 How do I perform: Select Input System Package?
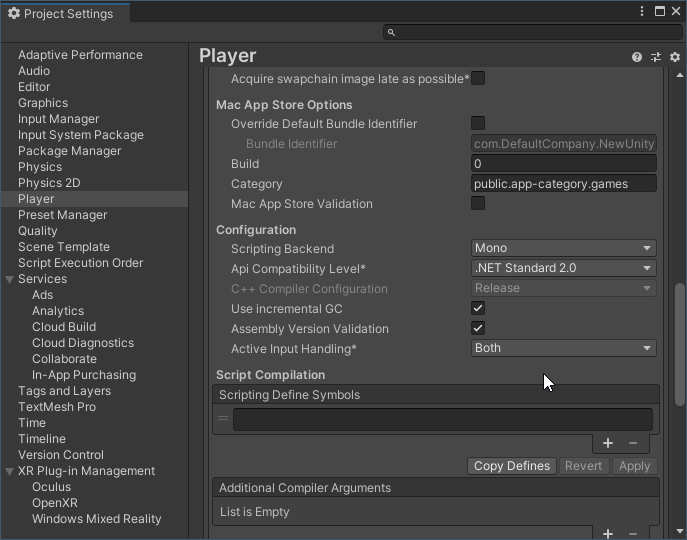(81, 135)
